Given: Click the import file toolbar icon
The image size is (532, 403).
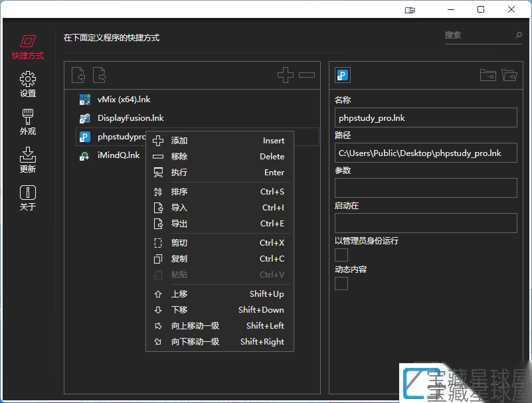Looking at the screenshot, I should (78, 75).
